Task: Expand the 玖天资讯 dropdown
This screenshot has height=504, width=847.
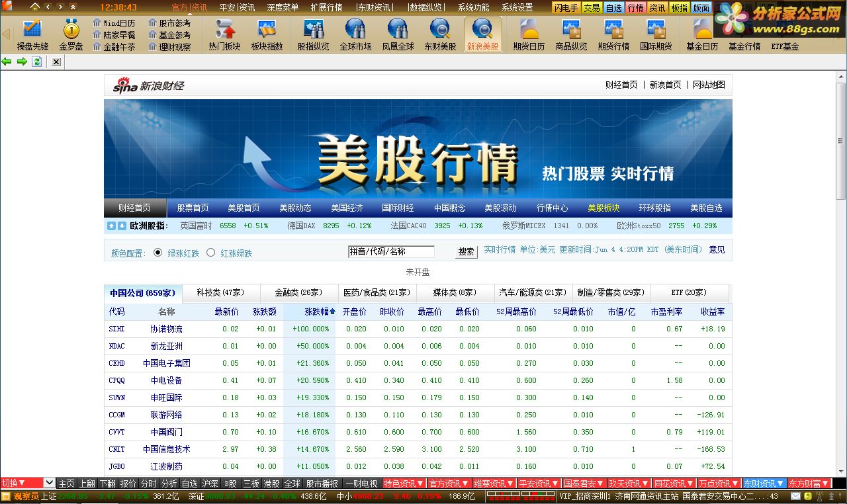Action: [629, 483]
